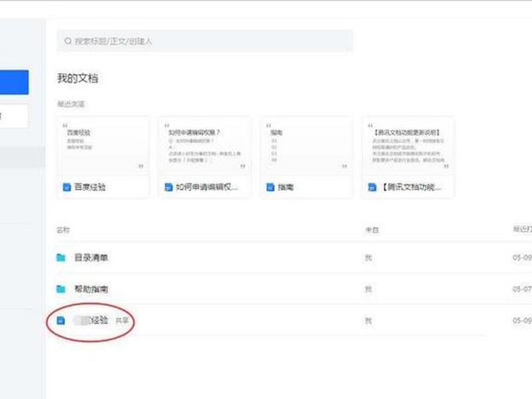Click the owner cell 我 in 经验 row
The image size is (532, 399).
click(x=368, y=321)
